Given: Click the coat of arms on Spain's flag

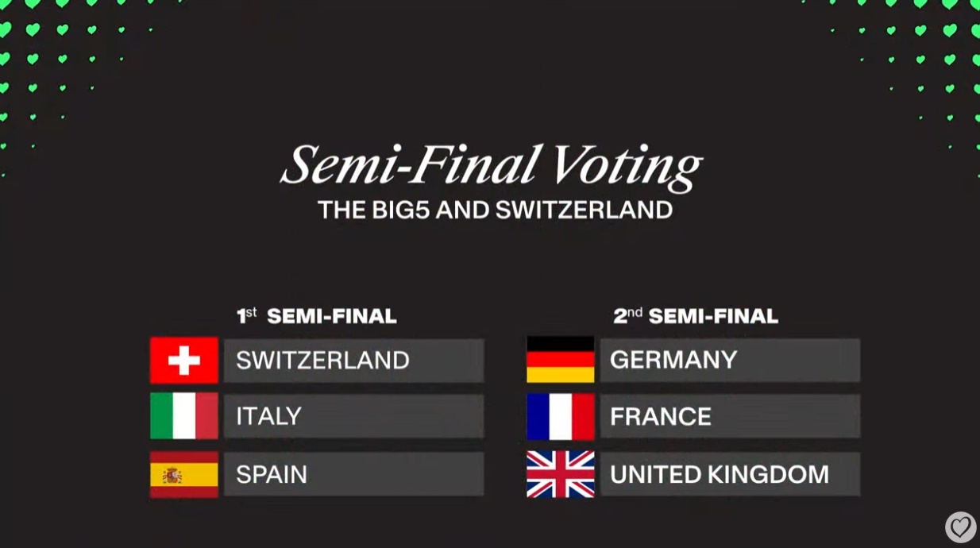Looking at the screenshot, I should [172, 475].
